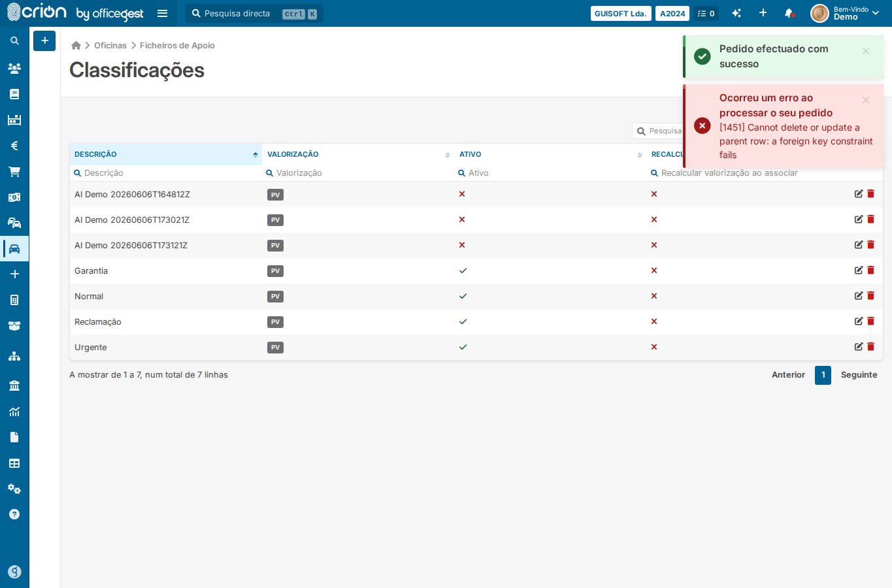Click the header plus quick-add icon
Image resolution: width=892 pixels, height=588 pixels.
[763, 13]
